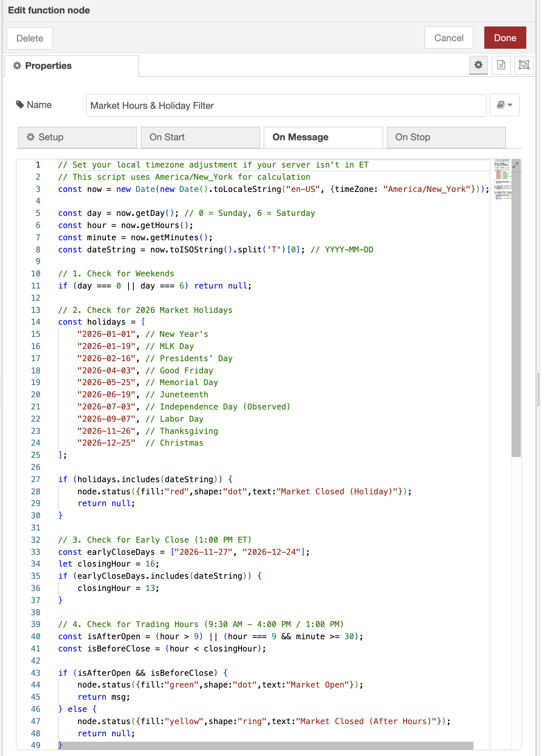Viewport: 541px width, 756px height.
Task: Click the Name input field
Action: coord(286,105)
